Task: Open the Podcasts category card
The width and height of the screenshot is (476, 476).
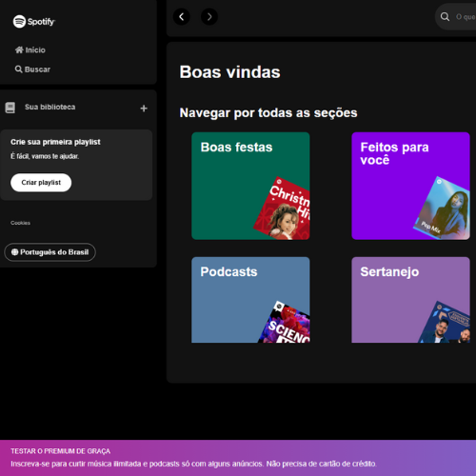Action: tap(250, 300)
